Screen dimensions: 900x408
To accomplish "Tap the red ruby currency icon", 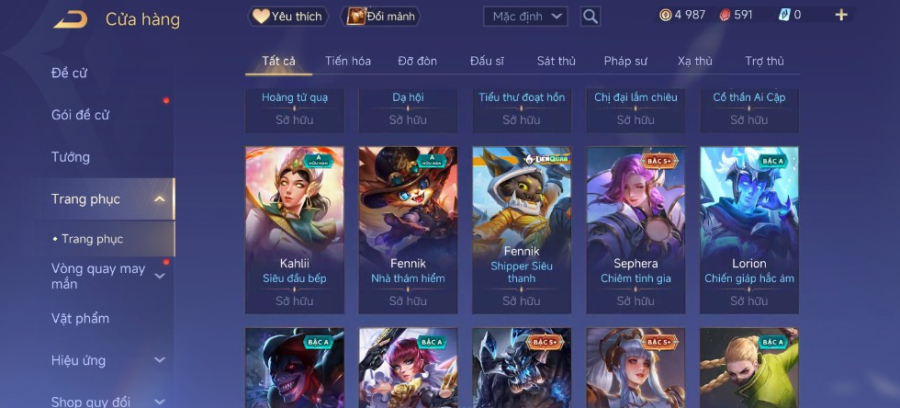I will [x=725, y=15].
